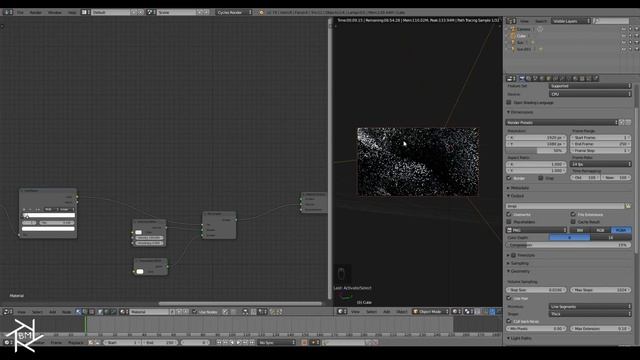Open the Visible Layers outliner filter dropdown
The width and height of the screenshot is (640, 360).
[571, 21]
